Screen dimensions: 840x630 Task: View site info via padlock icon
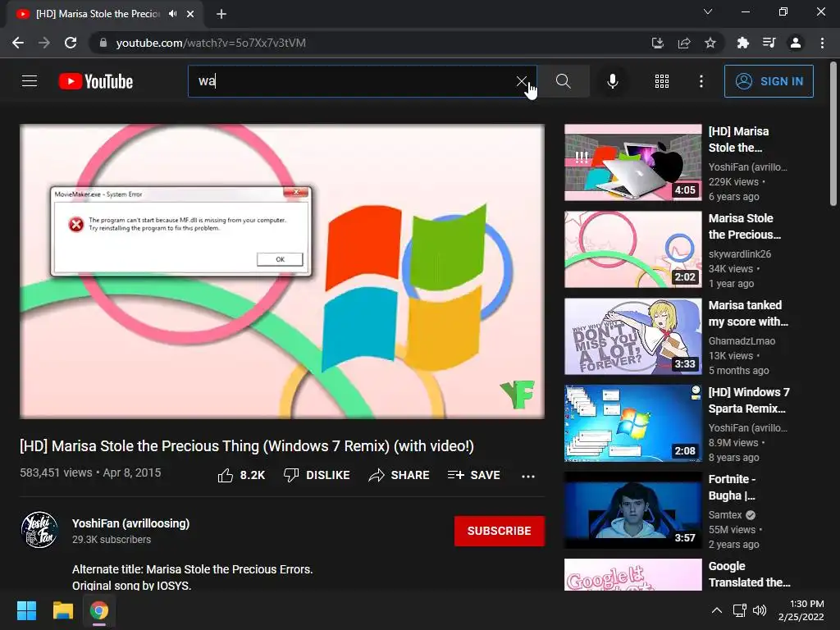(x=103, y=43)
